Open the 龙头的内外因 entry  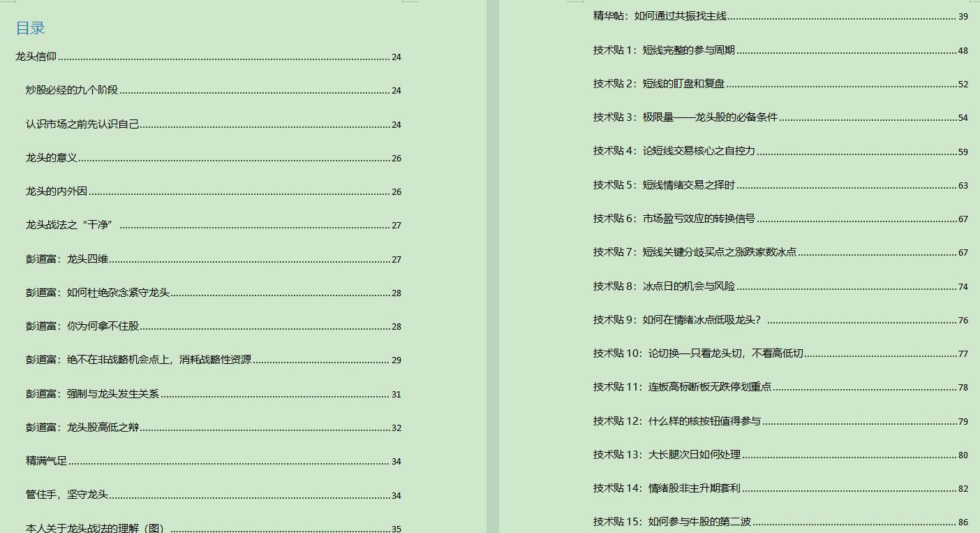(x=56, y=191)
